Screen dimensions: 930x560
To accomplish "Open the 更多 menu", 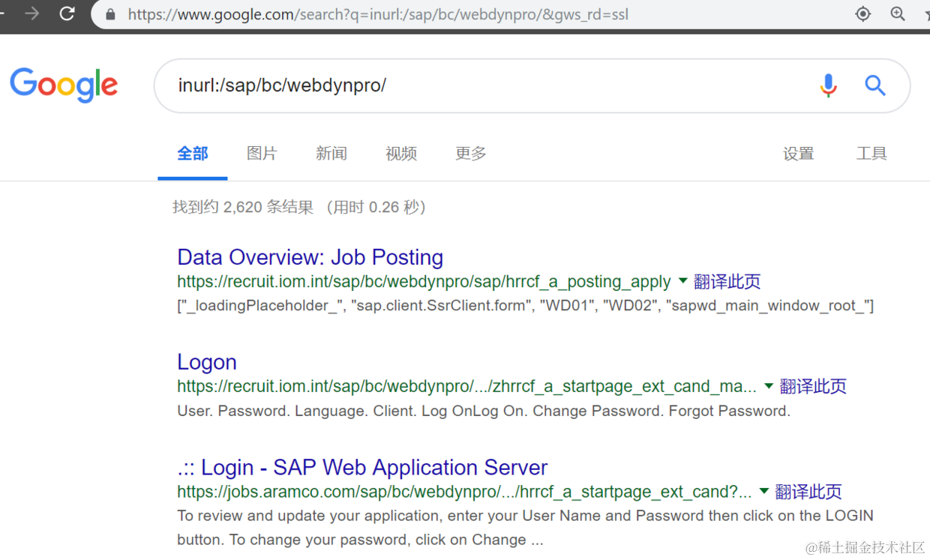I will (x=471, y=154).
